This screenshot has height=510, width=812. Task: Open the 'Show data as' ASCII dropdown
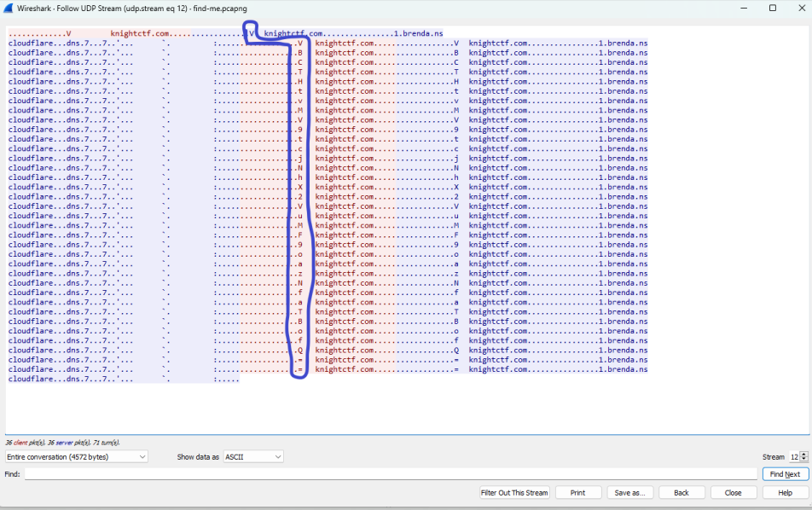(x=252, y=456)
